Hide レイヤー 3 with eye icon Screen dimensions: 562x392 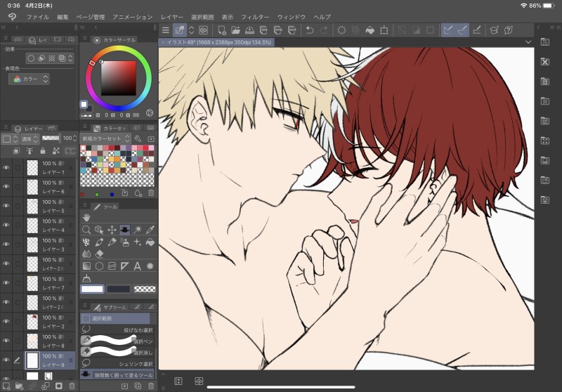tap(6, 244)
